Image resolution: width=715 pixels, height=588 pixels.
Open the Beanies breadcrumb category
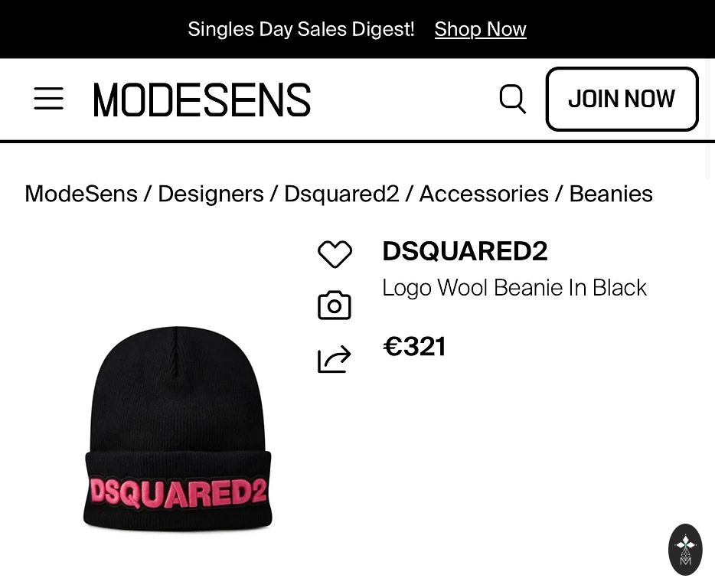(611, 194)
